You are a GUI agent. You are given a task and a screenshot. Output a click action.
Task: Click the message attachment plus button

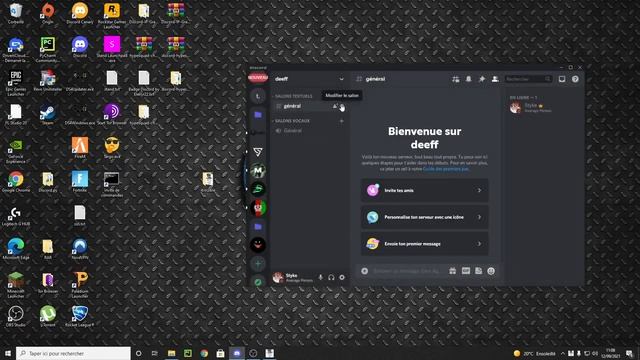click(364, 271)
